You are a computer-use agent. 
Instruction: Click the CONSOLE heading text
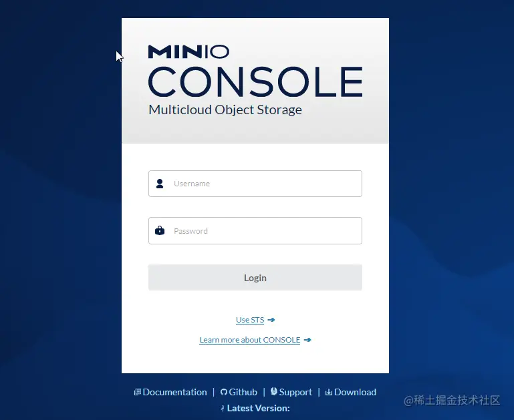[255, 81]
